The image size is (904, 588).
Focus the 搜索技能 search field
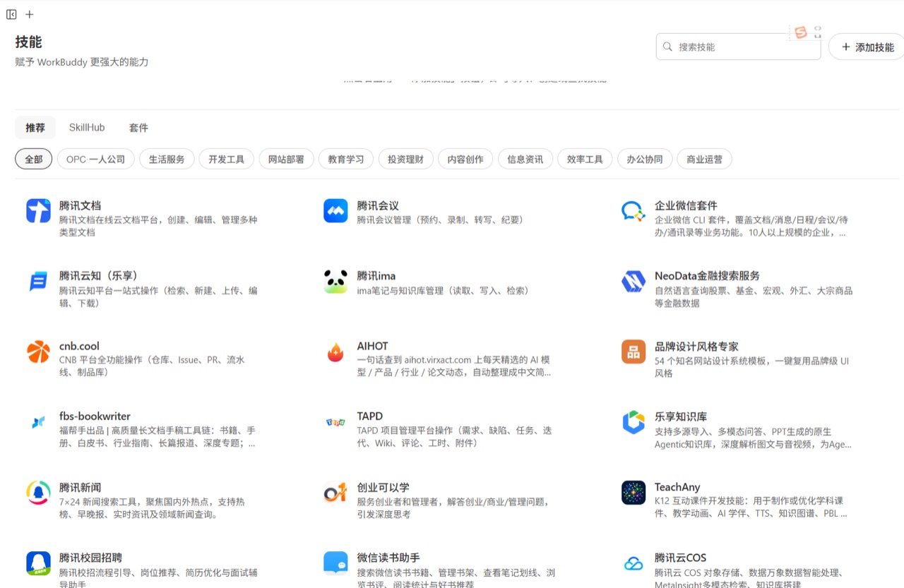(738, 47)
